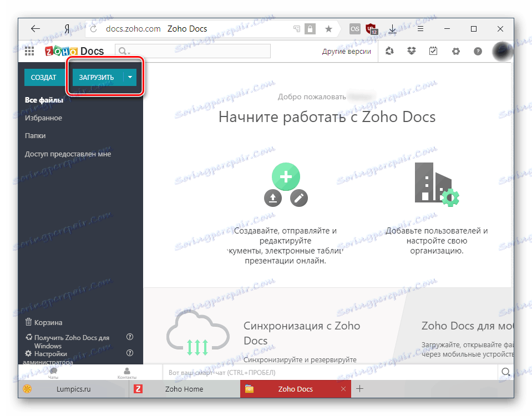This screenshot has width=532, height=416.
Task: Open help for administrator settings
Action: [130, 353]
